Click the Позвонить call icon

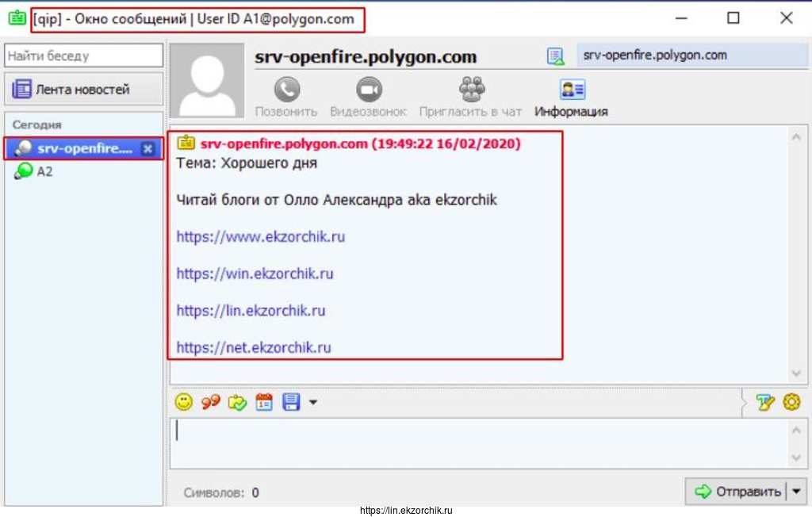(286, 89)
